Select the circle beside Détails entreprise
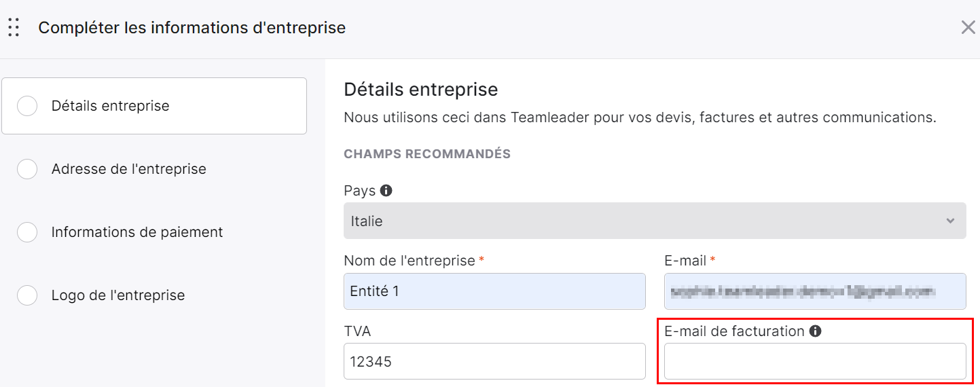Image resolution: width=980 pixels, height=387 pixels. [27, 106]
